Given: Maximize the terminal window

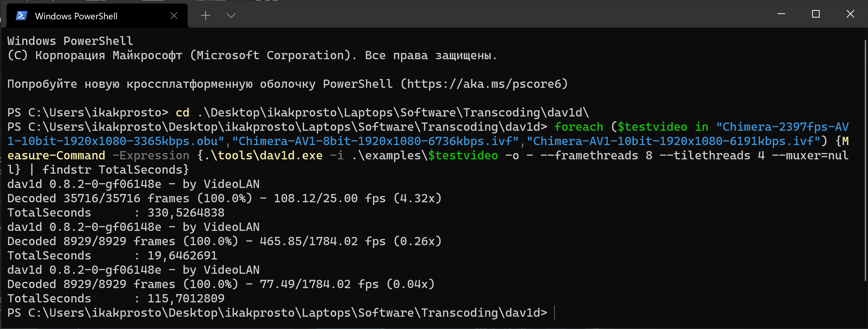Looking at the screenshot, I should tap(815, 14).
